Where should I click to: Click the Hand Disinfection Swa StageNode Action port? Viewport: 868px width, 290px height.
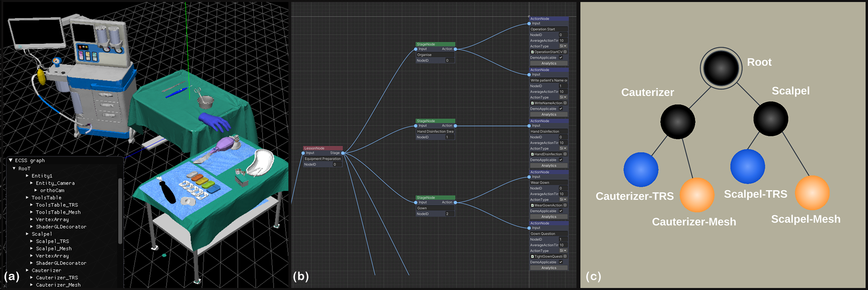tap(455, 126)
